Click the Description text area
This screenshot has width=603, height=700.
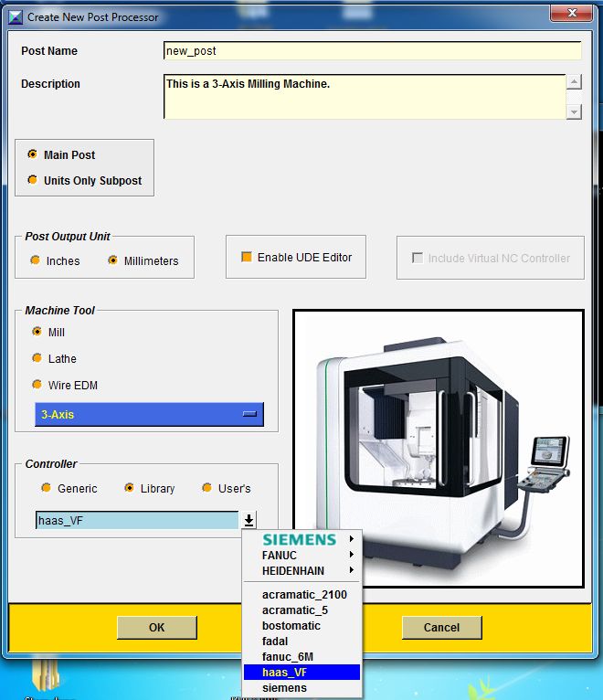coord(365,97)
